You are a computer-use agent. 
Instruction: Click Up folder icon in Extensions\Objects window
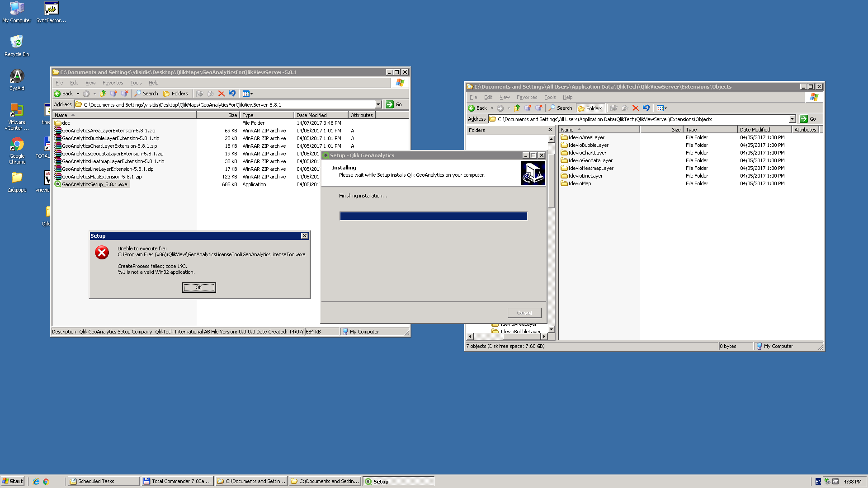[517, 108]
